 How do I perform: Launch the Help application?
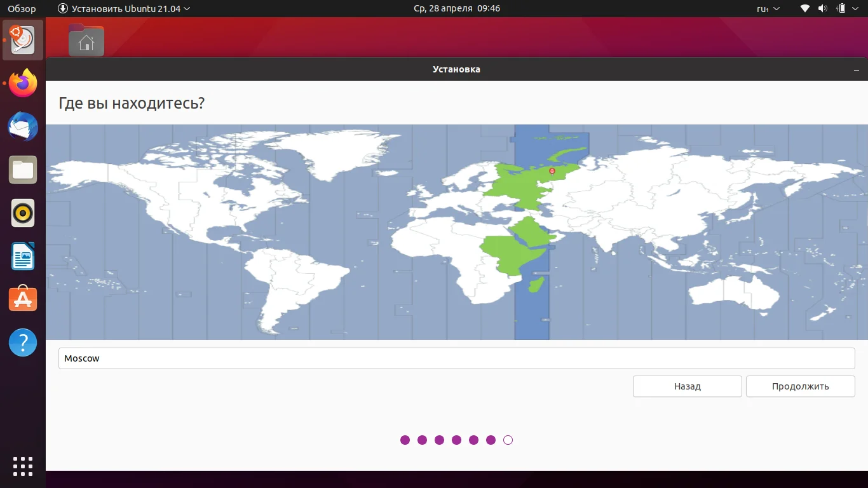pyautogui.click(x=22, y=342)
